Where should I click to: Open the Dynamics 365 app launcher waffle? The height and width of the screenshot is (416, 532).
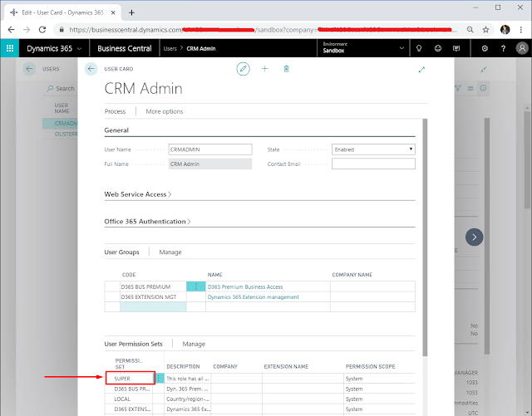click(10, 48)
